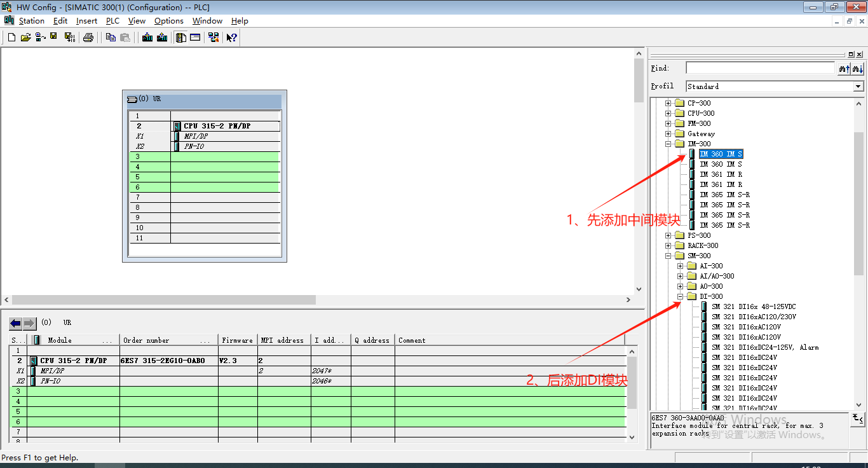
Task: Expand the AI/AO-300 subfolder
Action: pos(680,276)
